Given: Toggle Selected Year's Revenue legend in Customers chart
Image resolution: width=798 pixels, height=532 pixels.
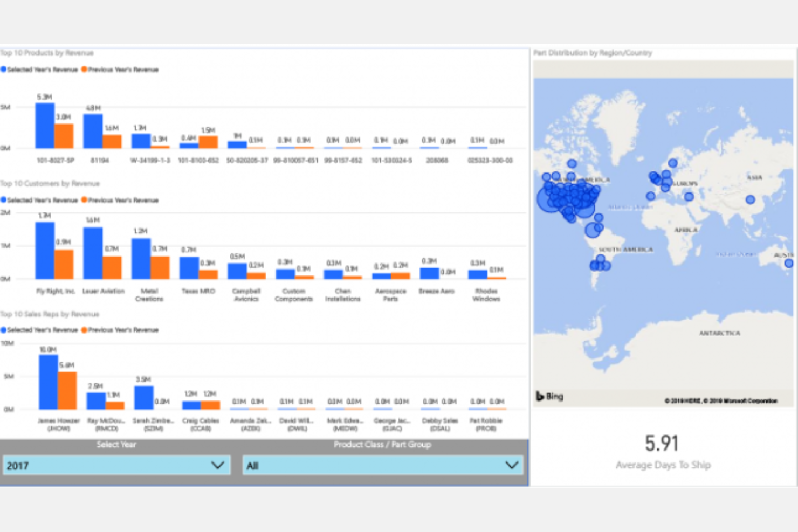Looking at the screenshot, I should [x=42, y=200].
